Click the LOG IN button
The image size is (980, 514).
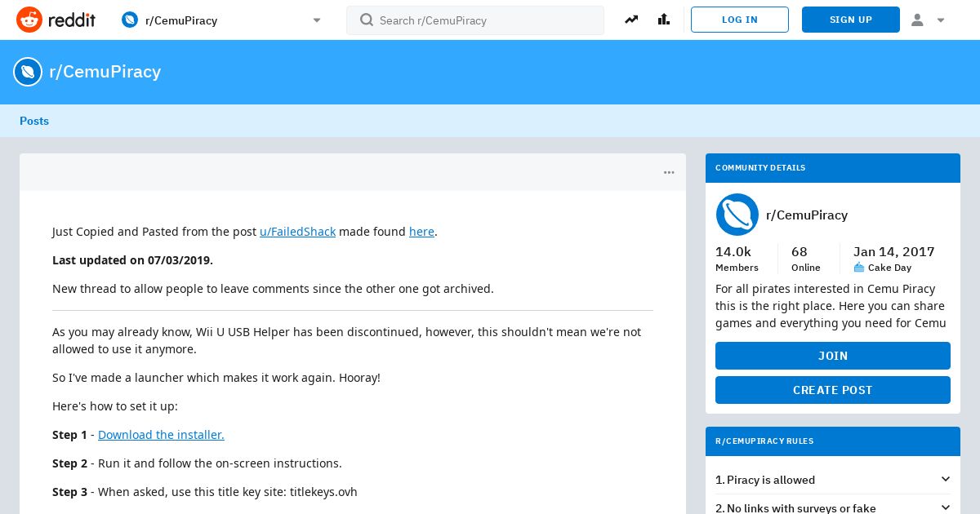click(740, 20)
